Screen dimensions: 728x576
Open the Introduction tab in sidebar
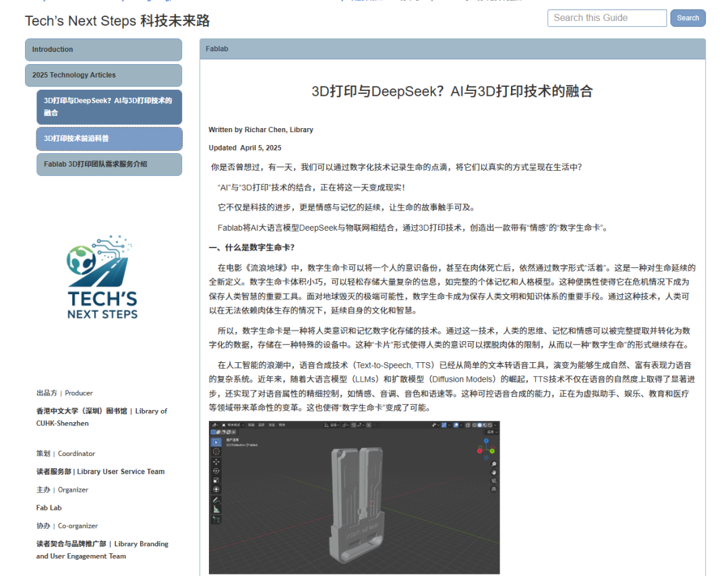click(x=104, y=50)
